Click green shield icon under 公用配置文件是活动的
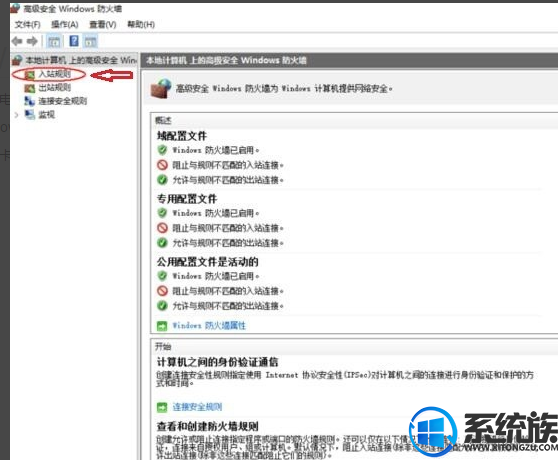 [x=162, y=276]
